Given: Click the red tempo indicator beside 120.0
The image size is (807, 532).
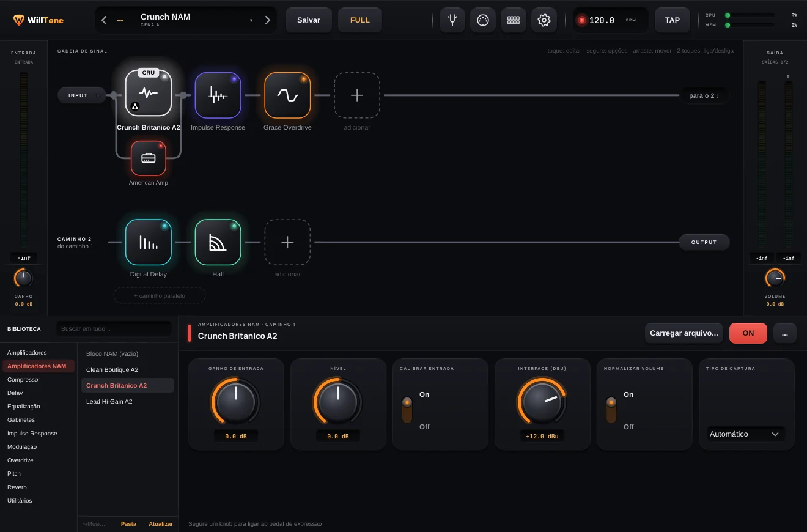Looking at the screenshot, I should coord(581,20).
